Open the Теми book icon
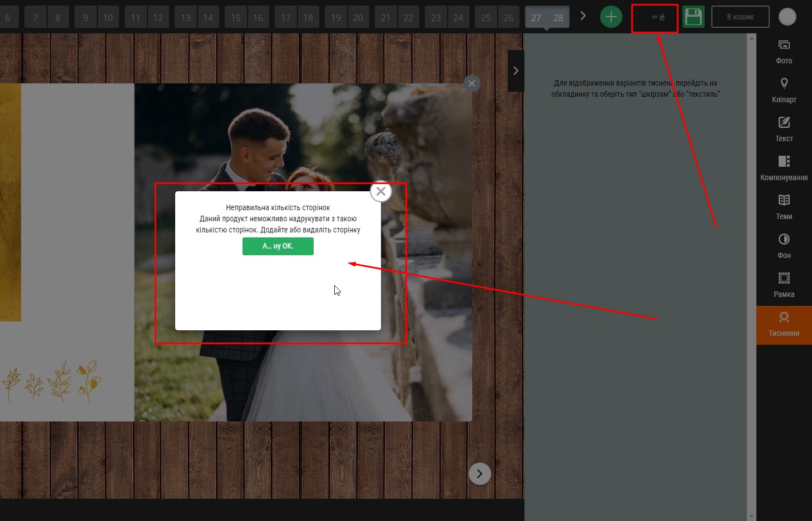812x521 pixels. pyautogui.click(x=784, y=206)
